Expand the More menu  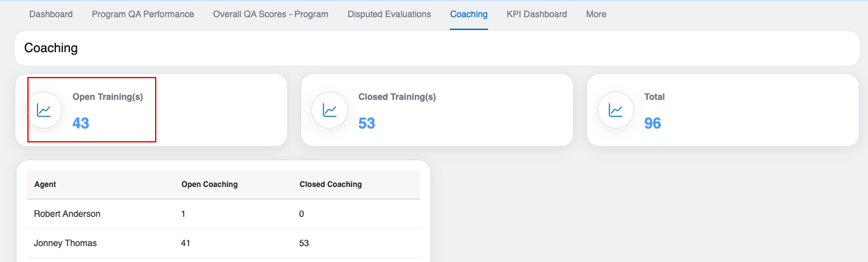pyautogui.click(x=596, y=14)
